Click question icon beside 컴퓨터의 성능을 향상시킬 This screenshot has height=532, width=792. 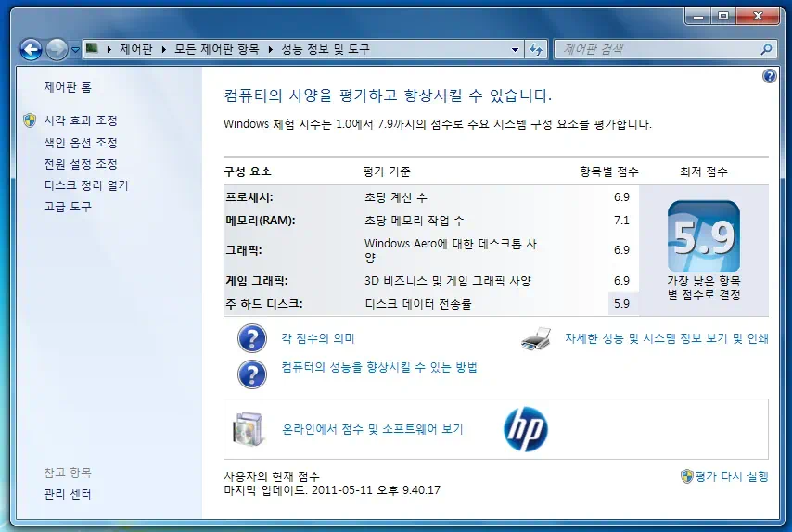click(252, 374)
